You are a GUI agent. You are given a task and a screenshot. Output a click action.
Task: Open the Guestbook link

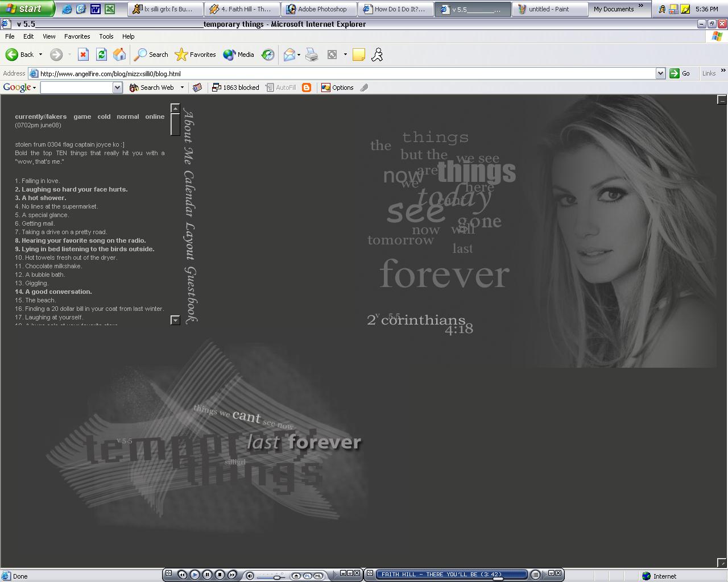pyautogui.click(x=190, y=294)
